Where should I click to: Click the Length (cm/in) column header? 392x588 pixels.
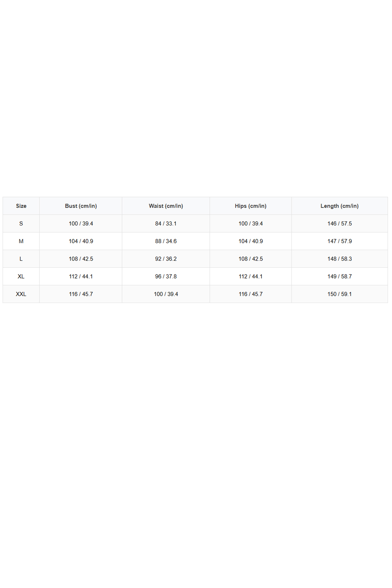339,206
